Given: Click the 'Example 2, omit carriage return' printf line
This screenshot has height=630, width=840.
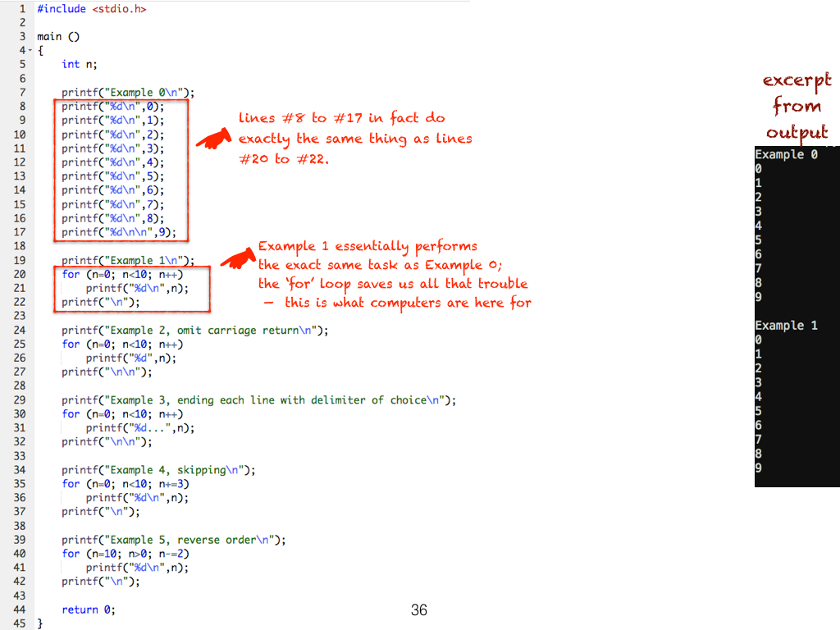Looking at the screenshot, I should pyautogui.click(x=194, y=331).
